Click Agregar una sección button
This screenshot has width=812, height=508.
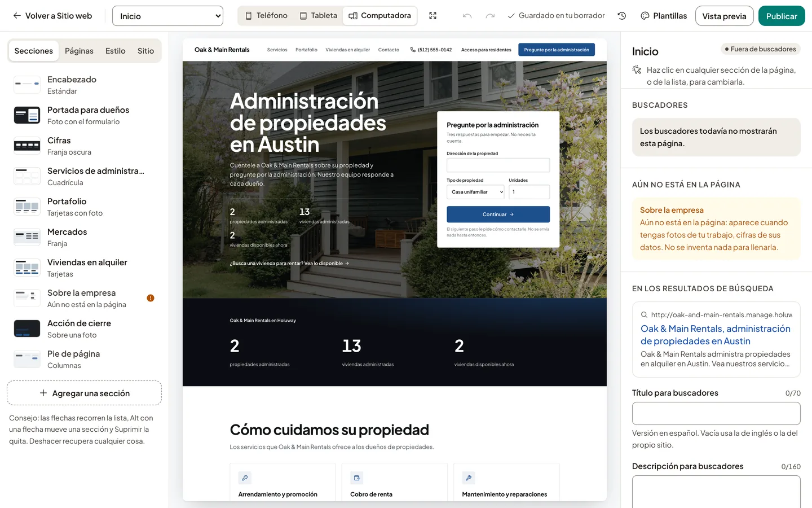tap(85, 393)
